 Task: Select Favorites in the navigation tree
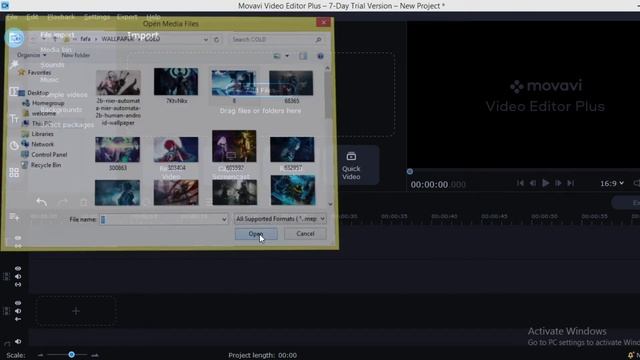(39, 73)
